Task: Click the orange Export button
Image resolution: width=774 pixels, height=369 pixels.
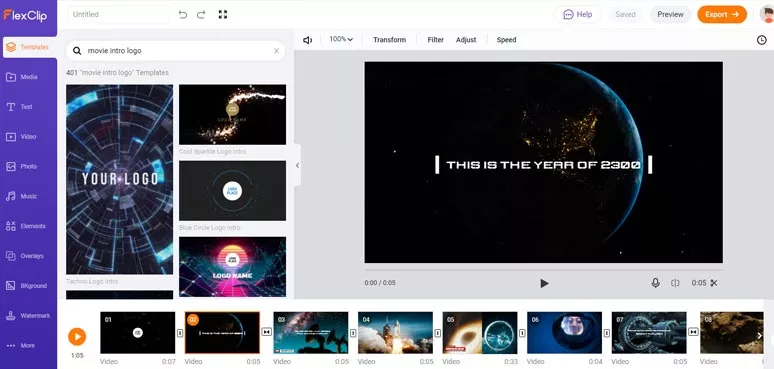Action: pyautogui.click(x=722, y=14)
